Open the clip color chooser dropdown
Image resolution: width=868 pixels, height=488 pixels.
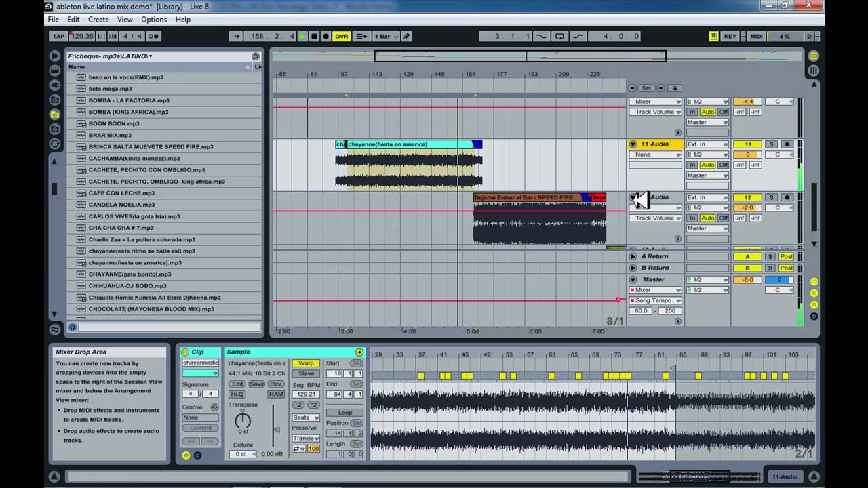[x=201, y=373]
